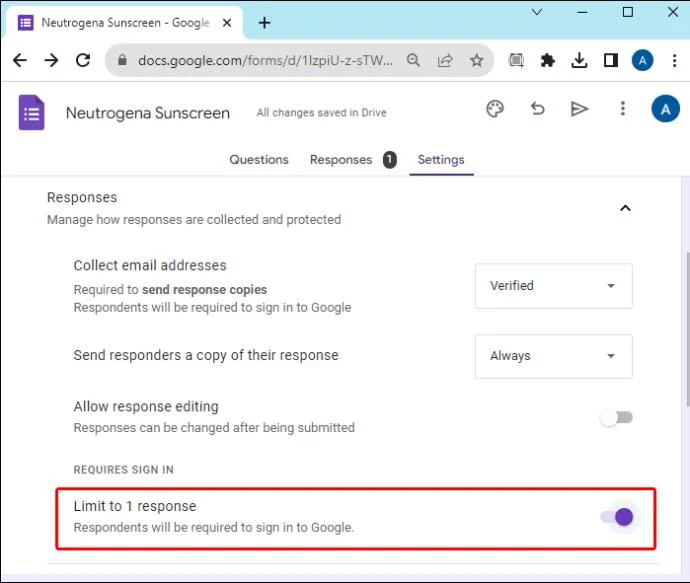Open the customize theme palette
Image resolution: width=690 pixels, height=583 pixels.
tap(495, 109)
